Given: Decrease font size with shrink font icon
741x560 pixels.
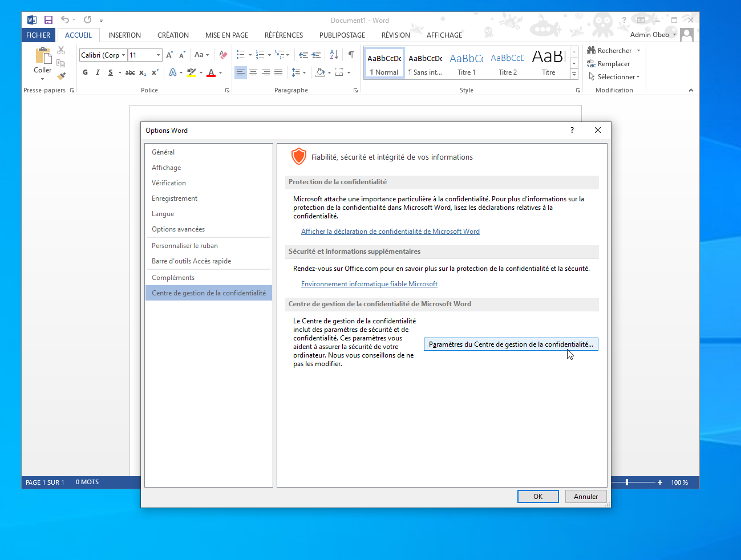Looking at the screenshot, I should click(x=182, y=55).
